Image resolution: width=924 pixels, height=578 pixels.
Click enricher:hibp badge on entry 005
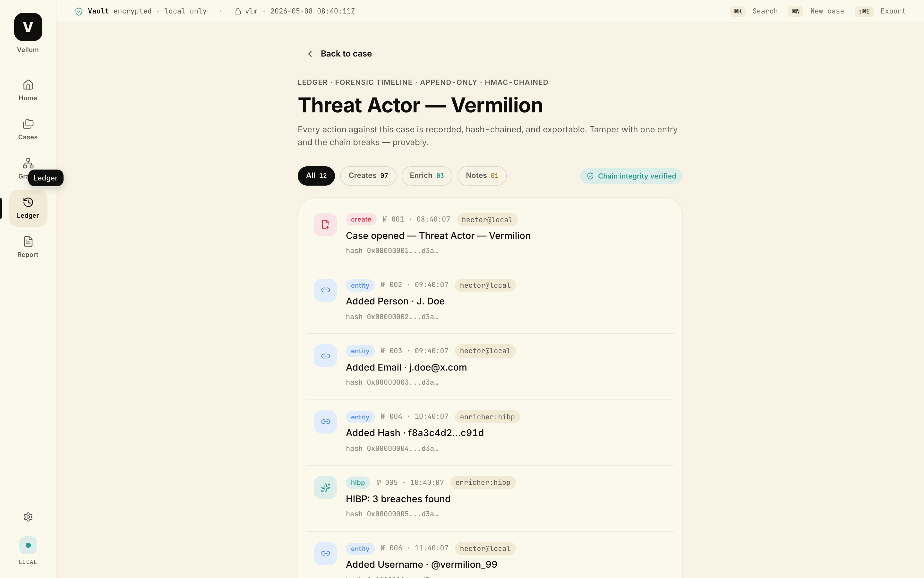pos(483,482)
